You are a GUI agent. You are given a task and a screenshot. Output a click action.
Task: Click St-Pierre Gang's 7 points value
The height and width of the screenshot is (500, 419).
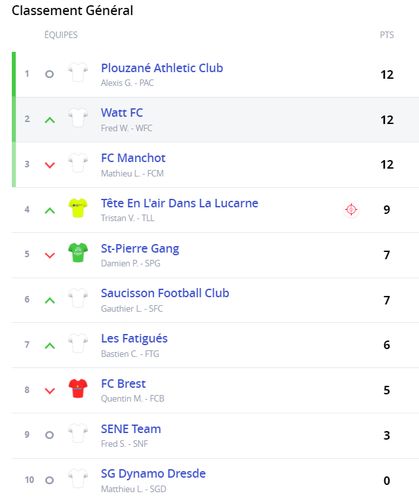(387, 255)
